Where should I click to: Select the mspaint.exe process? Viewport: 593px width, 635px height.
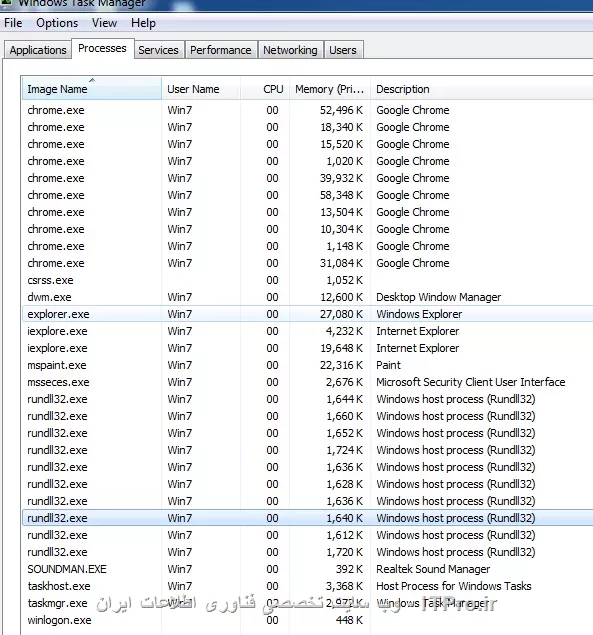click(308, 365)
